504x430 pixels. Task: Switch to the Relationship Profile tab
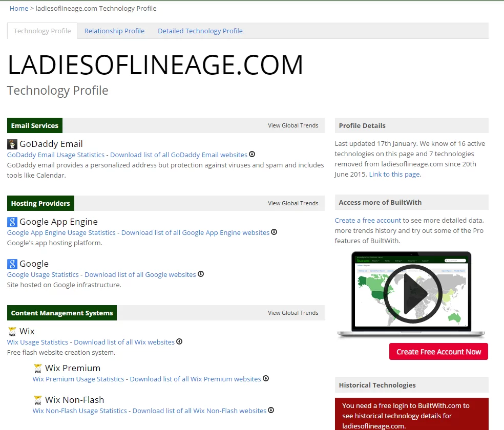pos(114,31)
